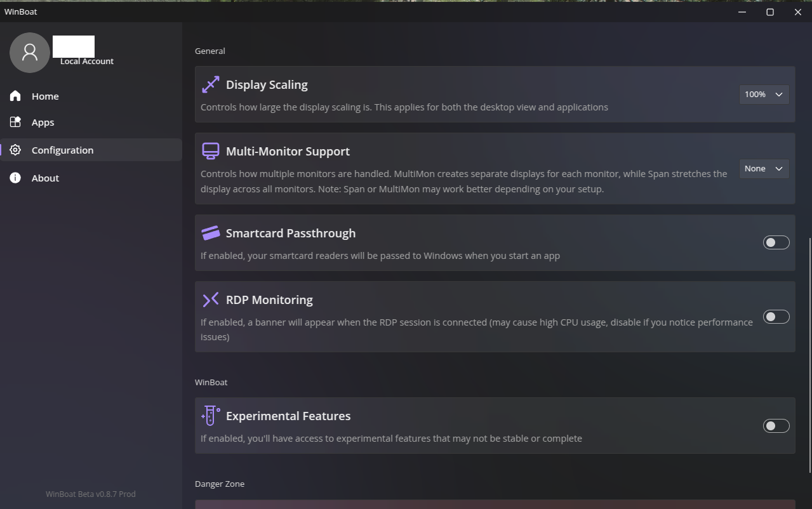Enable the Smartcard Passthrough toggle
The height and width of the screenshot is (509, 812).
coord(776,242)
